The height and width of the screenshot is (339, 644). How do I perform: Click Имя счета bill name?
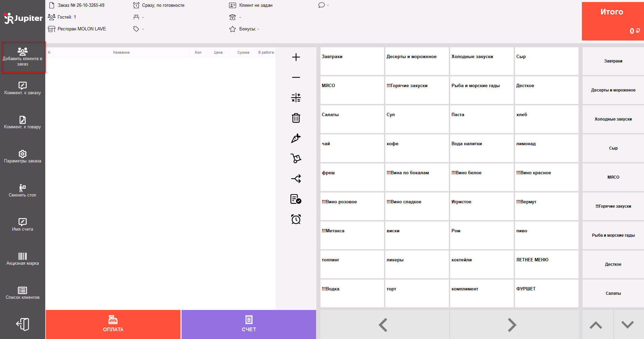coord(23,225)
